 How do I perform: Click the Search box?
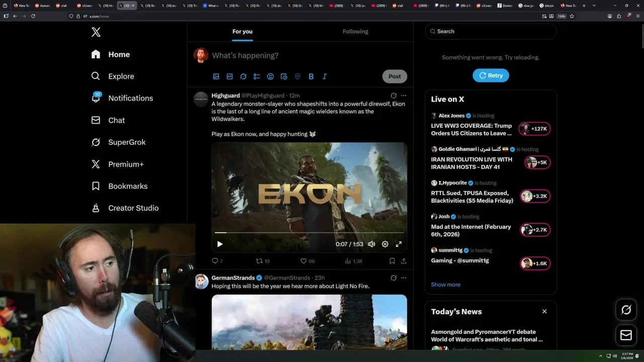491,31
